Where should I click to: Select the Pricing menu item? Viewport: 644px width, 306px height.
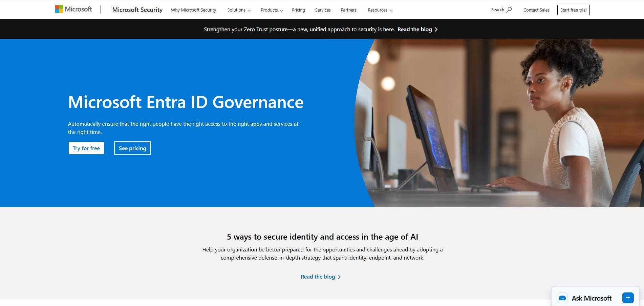pos(298,10)
